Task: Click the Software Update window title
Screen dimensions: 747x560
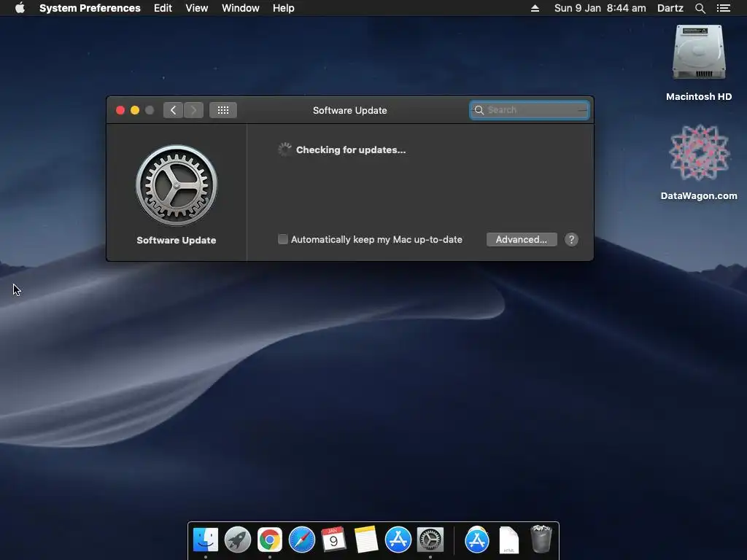Action: click(x=349, y=110)
